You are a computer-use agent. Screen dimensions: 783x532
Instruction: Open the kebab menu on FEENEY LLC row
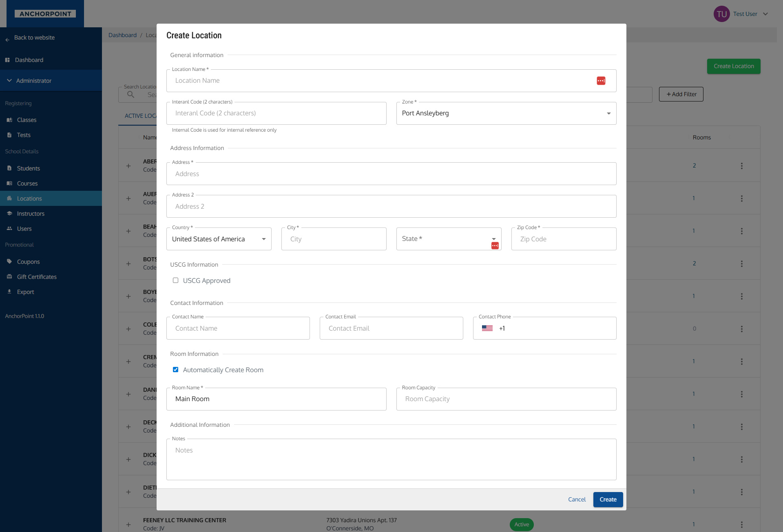click(742, 525)
